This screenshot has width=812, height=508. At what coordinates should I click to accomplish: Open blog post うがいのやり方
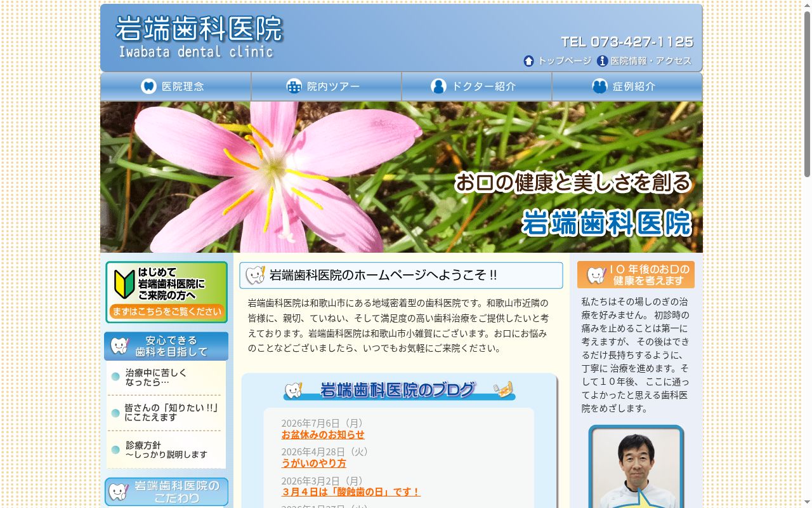314,464
